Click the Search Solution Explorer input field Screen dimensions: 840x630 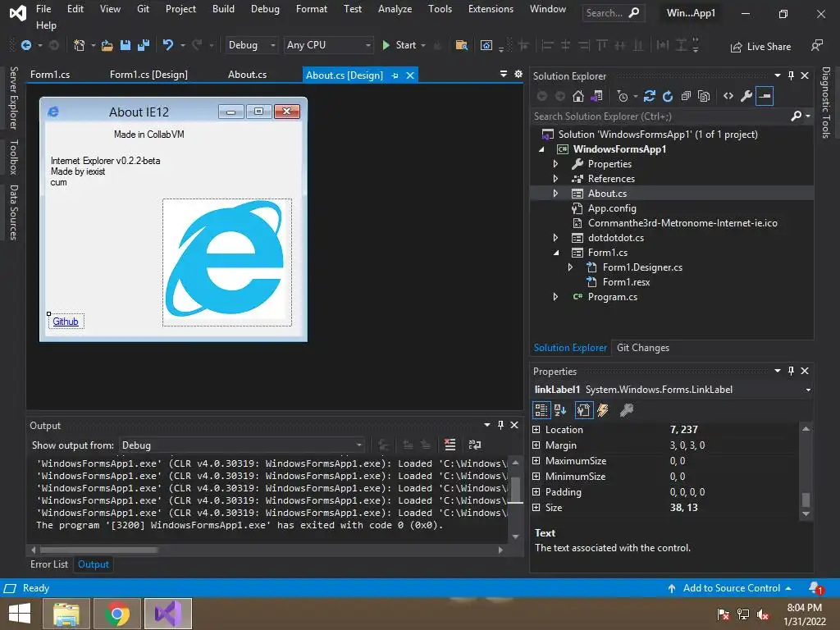coord(660,116)
